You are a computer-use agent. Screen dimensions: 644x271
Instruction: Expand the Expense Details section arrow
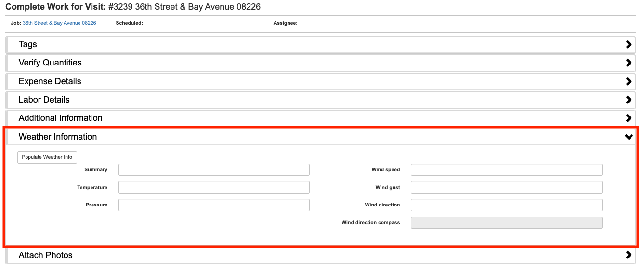pos(629,81)
